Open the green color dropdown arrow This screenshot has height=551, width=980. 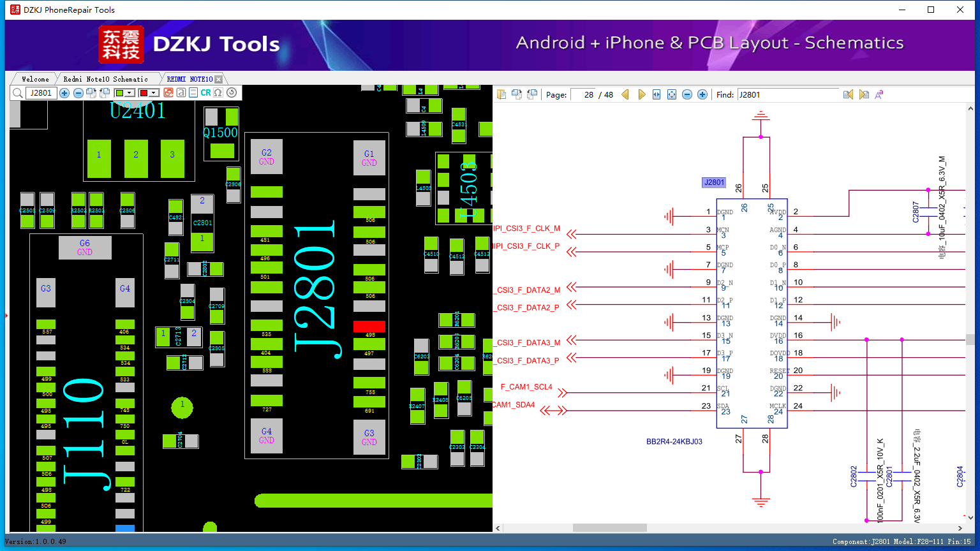[x=130, y=93]
